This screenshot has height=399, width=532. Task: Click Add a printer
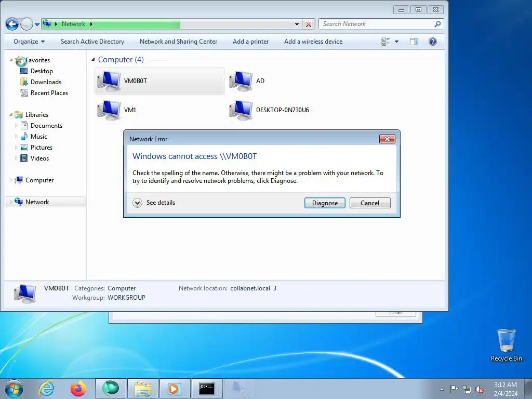pyautogui.click(x=251, y=42)
